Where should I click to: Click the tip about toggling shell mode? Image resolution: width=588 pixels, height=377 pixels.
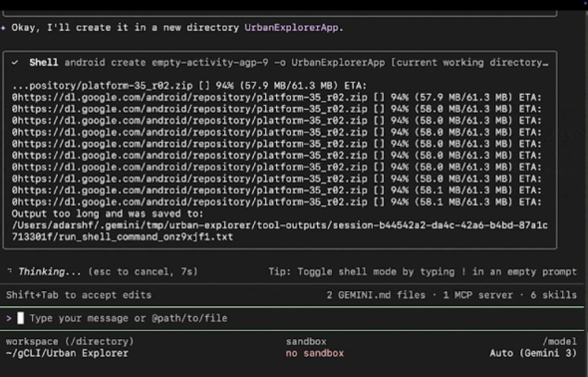pyautogui.click(x=423, y=271)
